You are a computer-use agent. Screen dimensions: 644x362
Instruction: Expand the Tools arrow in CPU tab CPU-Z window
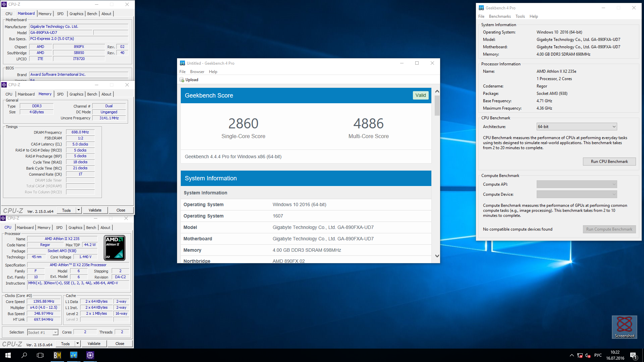(x=77, y=344)
